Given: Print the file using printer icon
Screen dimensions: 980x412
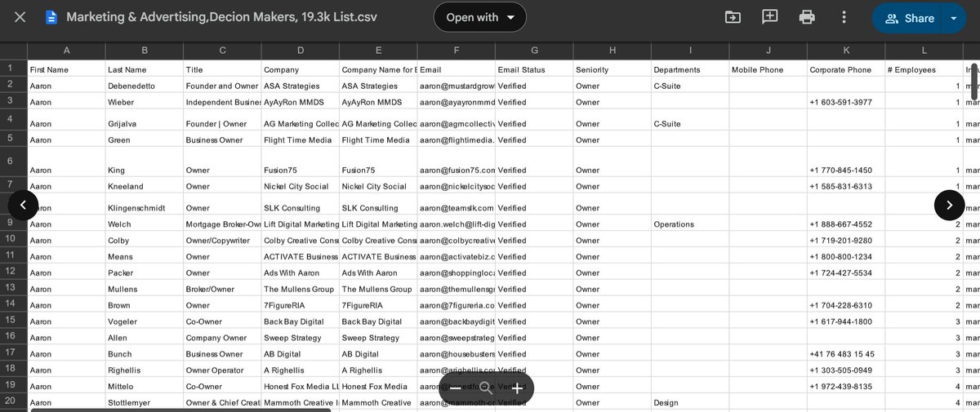Looking at the screenshot, I should pos(807,17).
